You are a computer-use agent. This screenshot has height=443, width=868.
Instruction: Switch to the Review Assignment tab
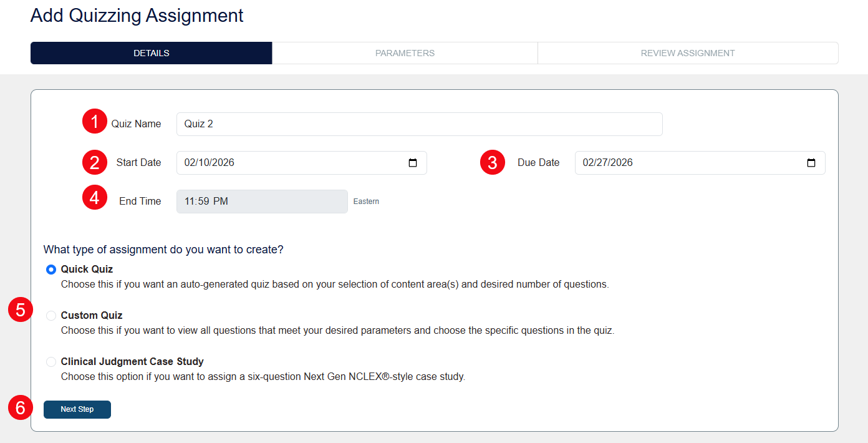(x=688, y=53)
